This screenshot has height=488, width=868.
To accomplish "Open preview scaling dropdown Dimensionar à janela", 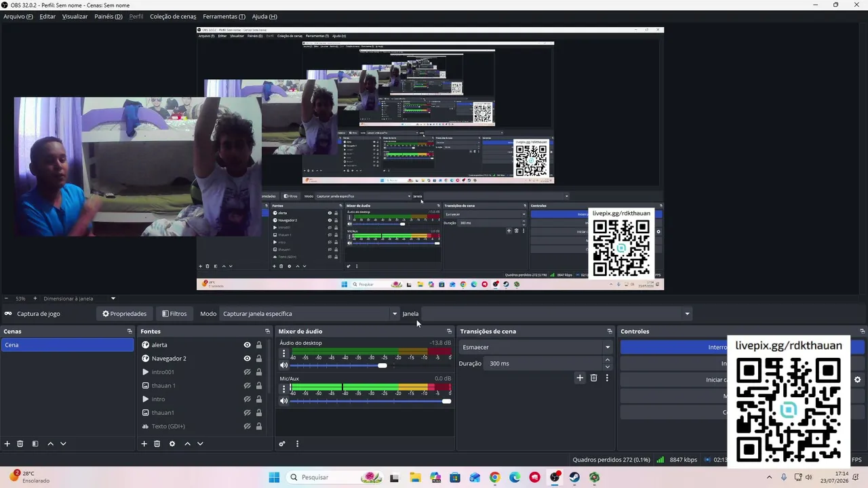I will point(79,298).
